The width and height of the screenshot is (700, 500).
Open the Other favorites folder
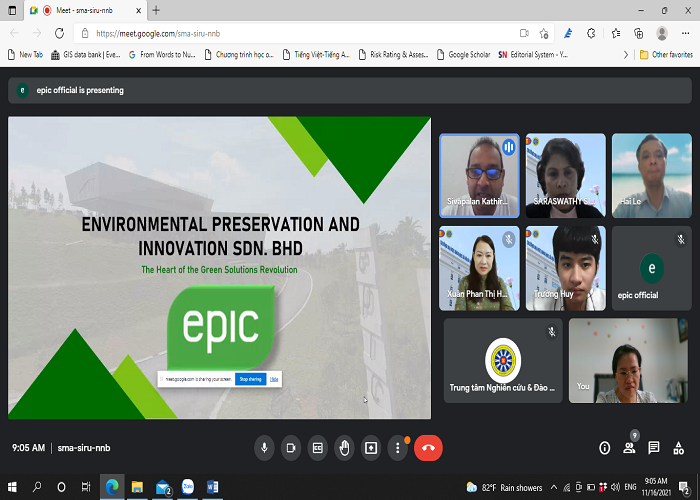666,55
